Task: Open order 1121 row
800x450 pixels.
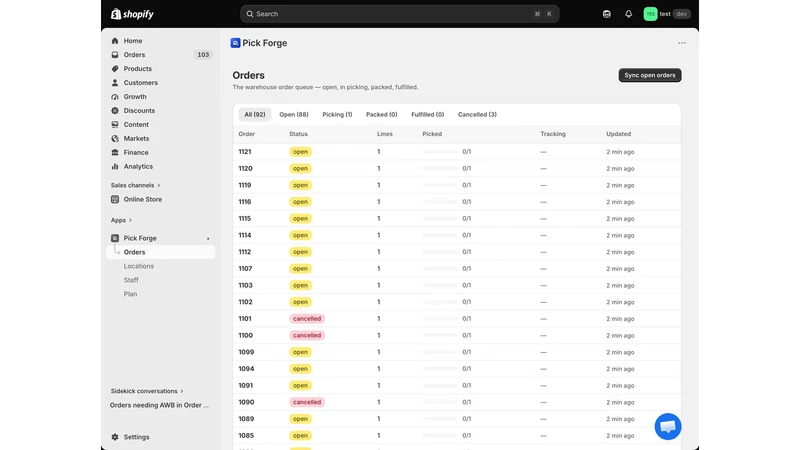Action: [x=457, y=152]
